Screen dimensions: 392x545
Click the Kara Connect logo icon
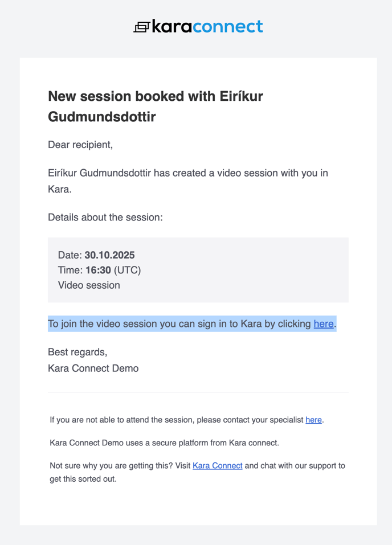click(141, 27)
